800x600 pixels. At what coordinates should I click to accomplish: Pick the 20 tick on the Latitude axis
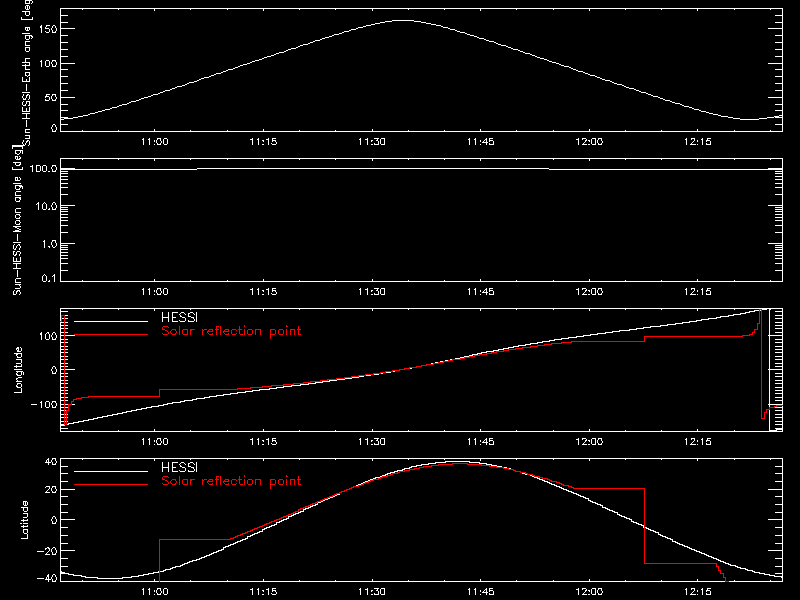[x=51, y=489]
